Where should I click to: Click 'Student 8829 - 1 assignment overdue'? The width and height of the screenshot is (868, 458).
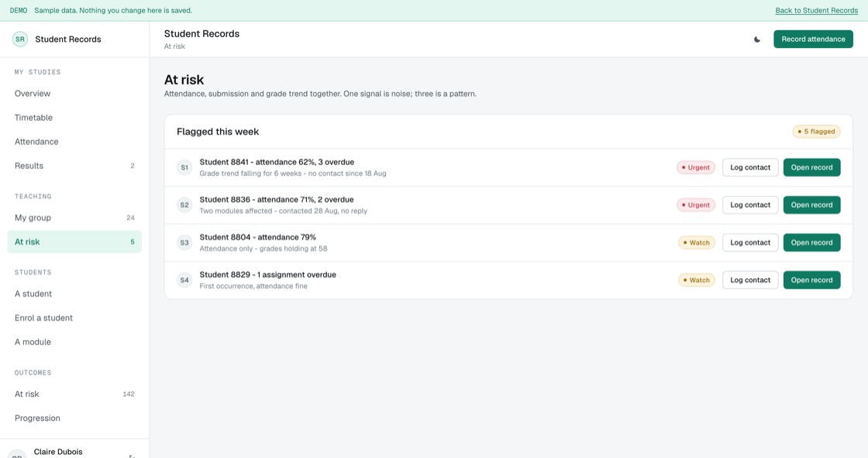click(267, 274)
